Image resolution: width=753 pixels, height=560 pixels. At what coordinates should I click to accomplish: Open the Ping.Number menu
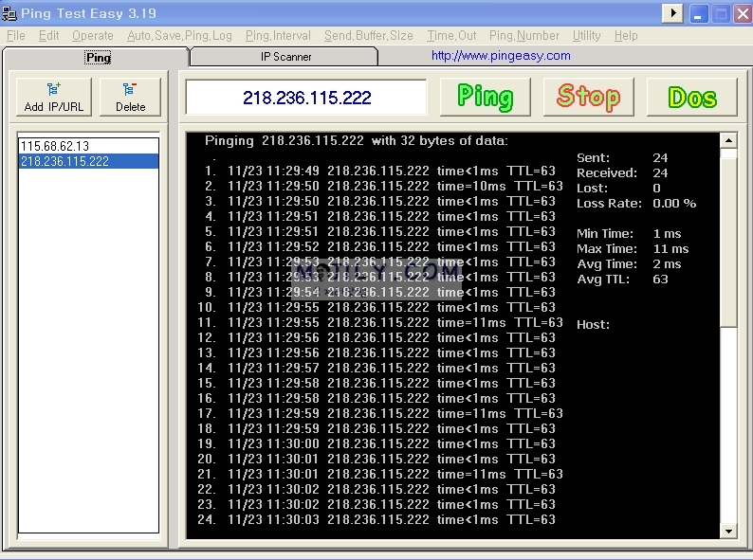coord(524,36)
